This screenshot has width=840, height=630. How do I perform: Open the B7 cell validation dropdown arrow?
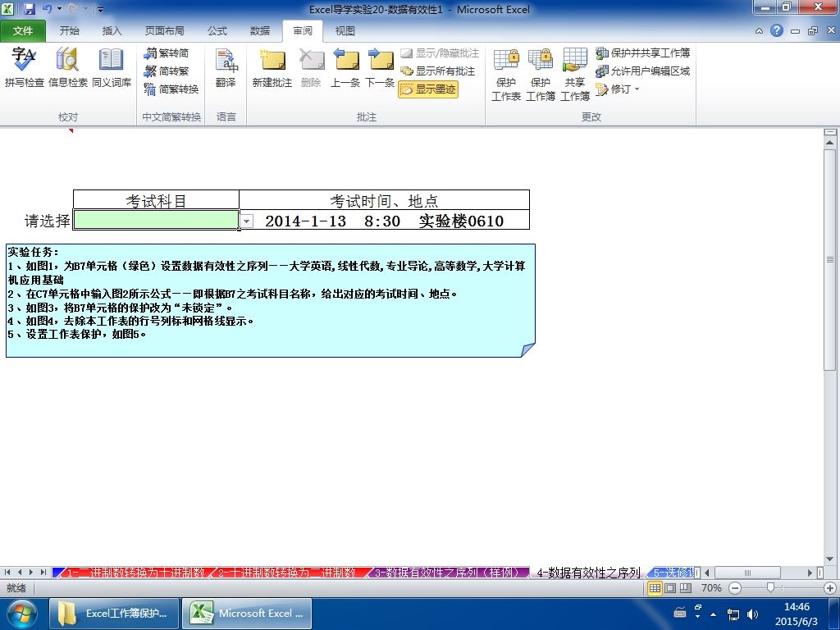click(246, 221)
